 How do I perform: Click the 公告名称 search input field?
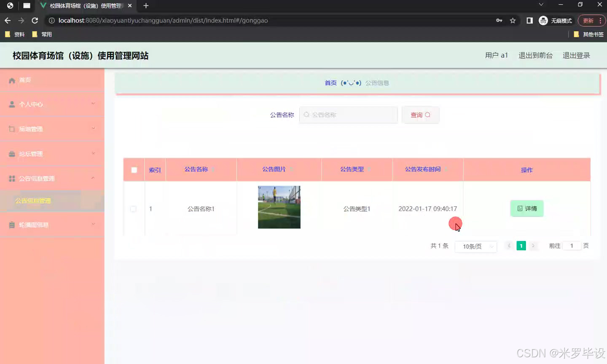pyautogui.click(x=348, y=115)
